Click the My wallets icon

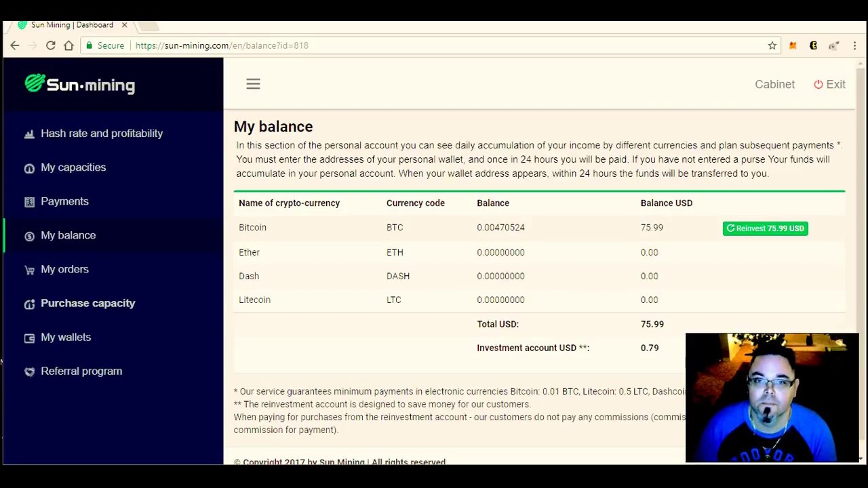(29, 338)
